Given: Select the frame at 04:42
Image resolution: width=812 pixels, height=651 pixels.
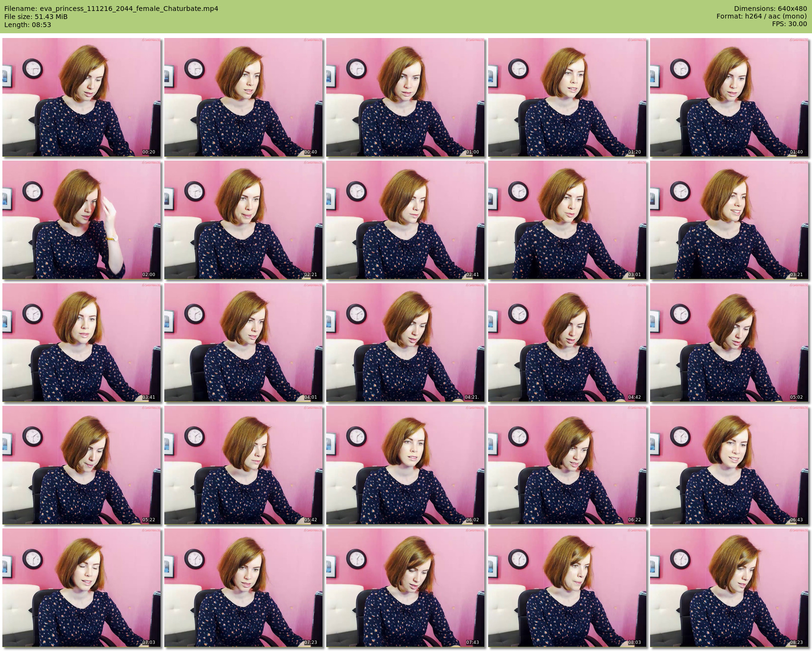Looking at the screenshot, I should 567,343.
